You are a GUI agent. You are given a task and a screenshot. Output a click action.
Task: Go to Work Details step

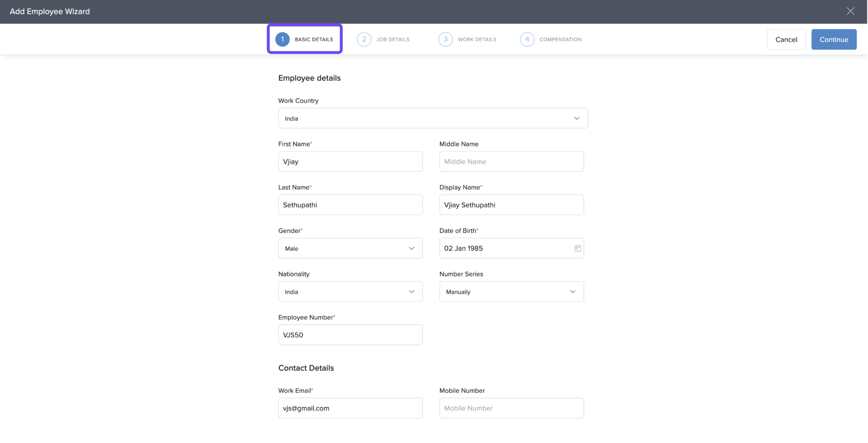[x=477, y=39]
